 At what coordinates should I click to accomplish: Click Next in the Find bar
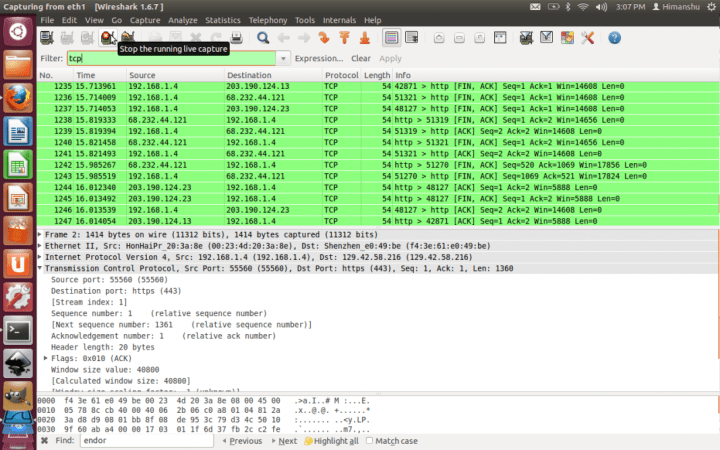[x=284, y=441]
